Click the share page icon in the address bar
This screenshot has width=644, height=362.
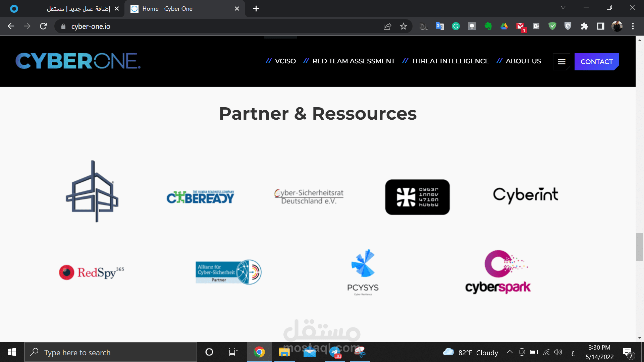(x=387, y=26)
